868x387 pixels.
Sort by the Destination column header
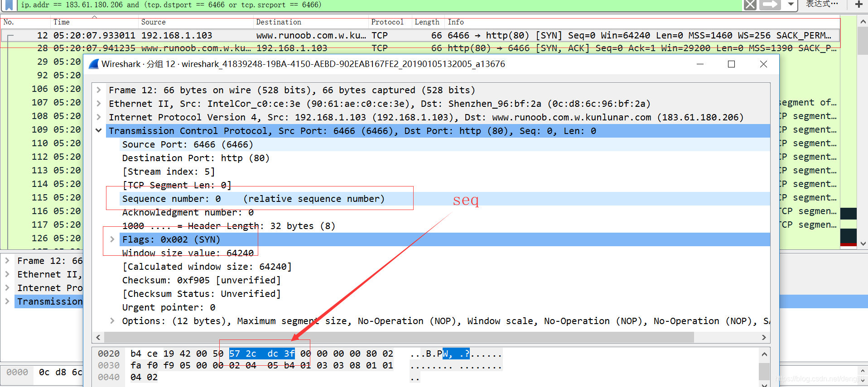click(x=311, y=22)
